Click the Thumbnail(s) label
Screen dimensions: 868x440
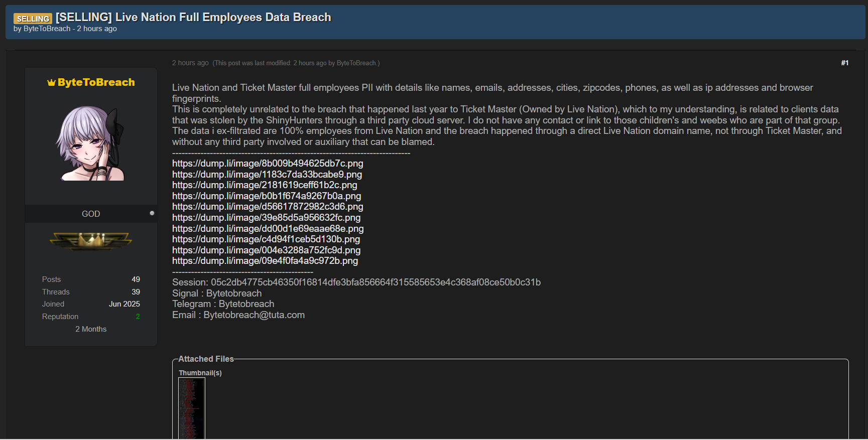tap(200, 373)
